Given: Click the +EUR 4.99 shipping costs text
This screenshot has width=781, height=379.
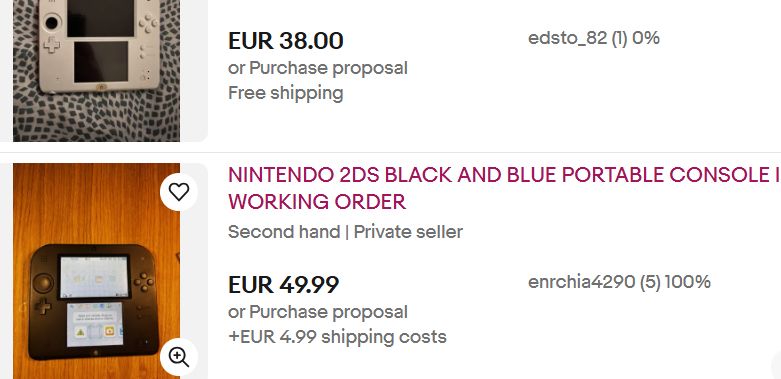Looking at the screenshot, I should [x=337, y=337].
